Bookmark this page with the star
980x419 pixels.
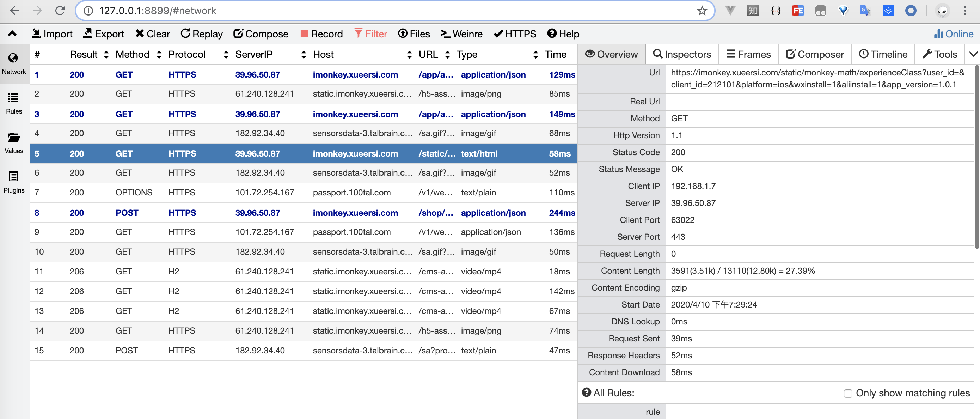click(702, 11)
